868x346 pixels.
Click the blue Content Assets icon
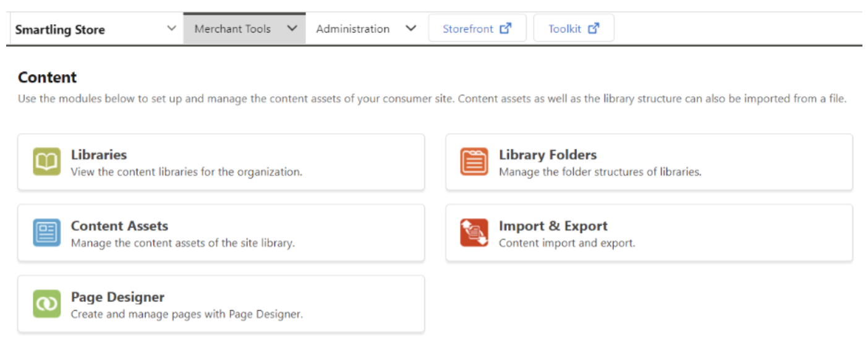coord(47,233)
